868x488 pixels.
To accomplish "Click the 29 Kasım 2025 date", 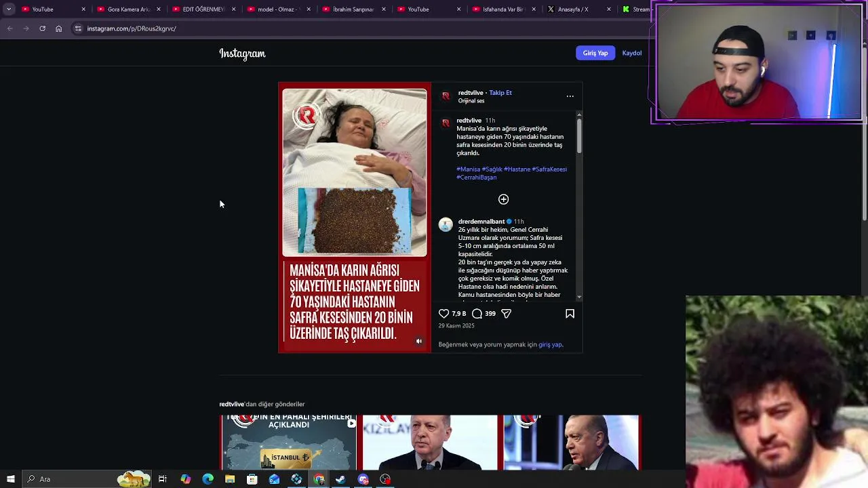I will 456,326.
